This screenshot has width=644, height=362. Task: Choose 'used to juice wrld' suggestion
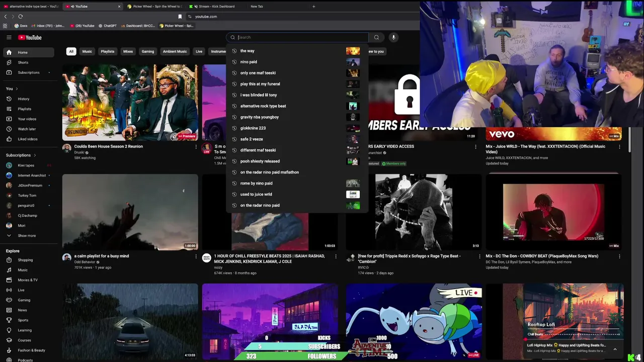point(297,195)
